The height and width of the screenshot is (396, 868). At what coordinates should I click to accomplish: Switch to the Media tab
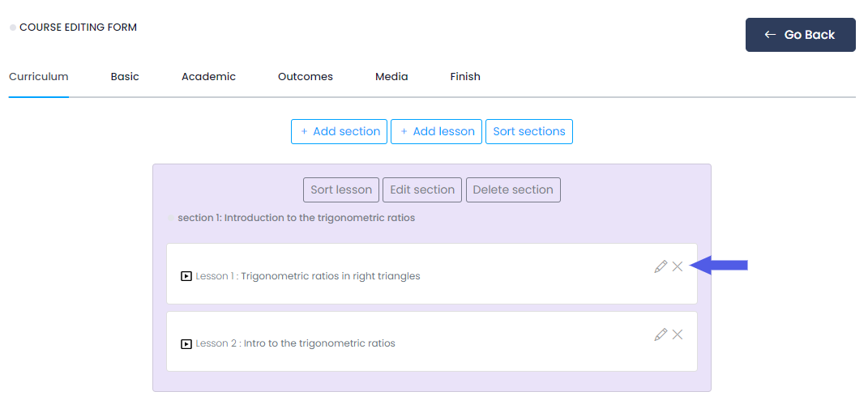391,77
